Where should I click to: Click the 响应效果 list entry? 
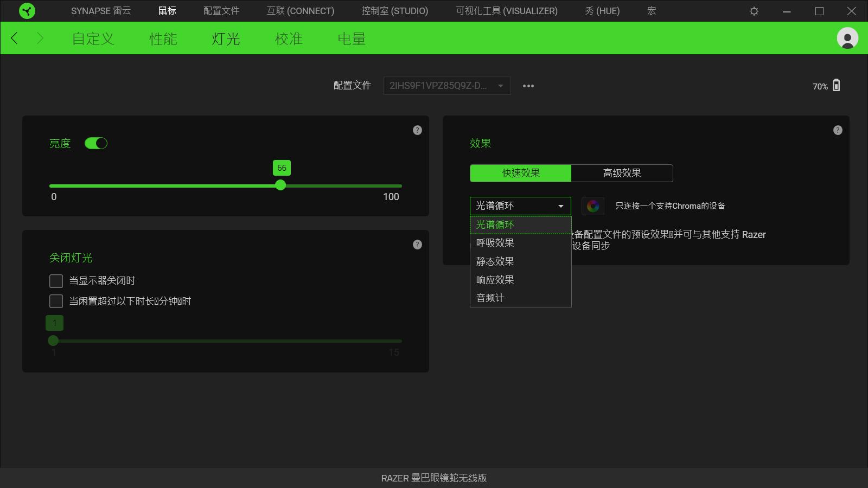494,279
